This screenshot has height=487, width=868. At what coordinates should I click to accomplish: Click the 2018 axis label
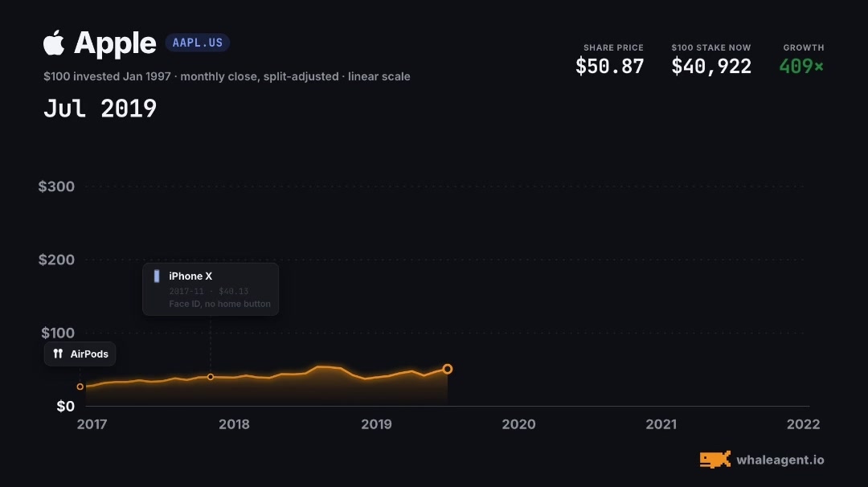(234, 424)
